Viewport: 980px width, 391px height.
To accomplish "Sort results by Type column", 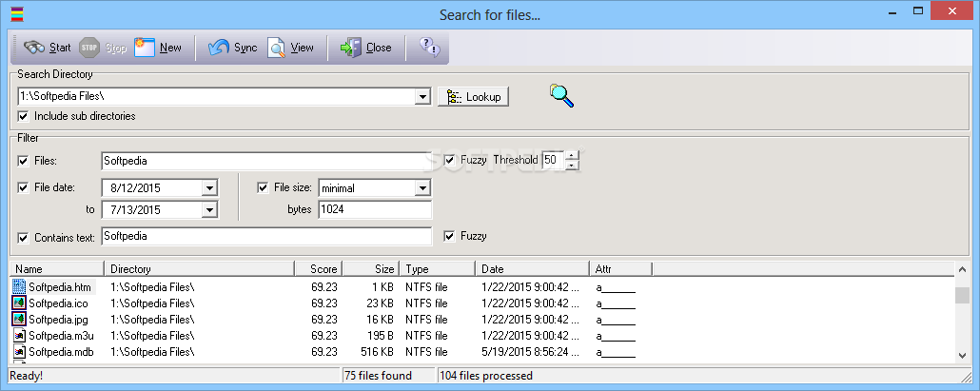I will pos(437,269).
